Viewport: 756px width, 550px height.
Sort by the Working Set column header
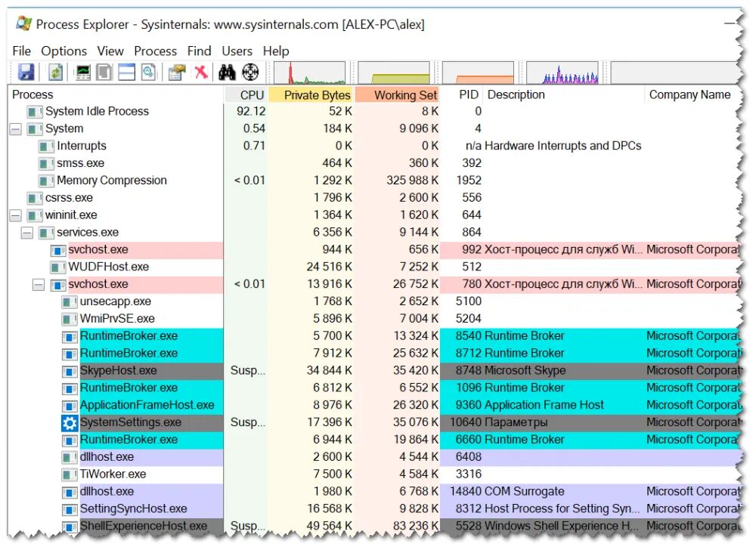(x=398, y=95)
